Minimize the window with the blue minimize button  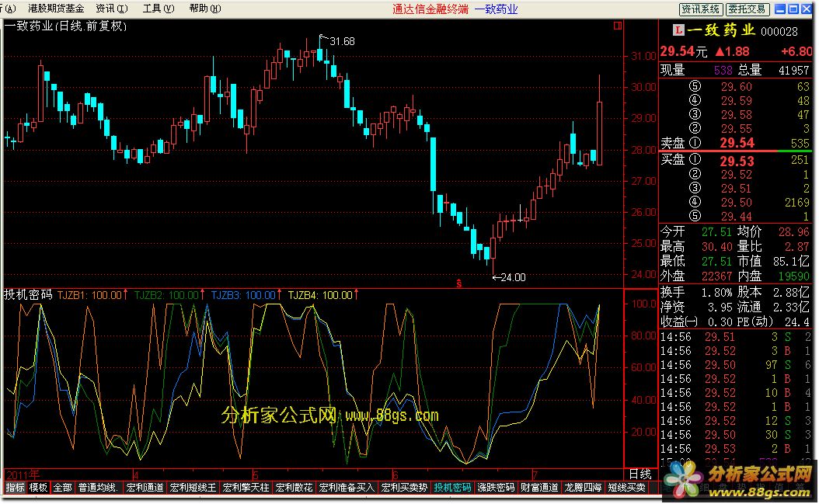[780, 9]
